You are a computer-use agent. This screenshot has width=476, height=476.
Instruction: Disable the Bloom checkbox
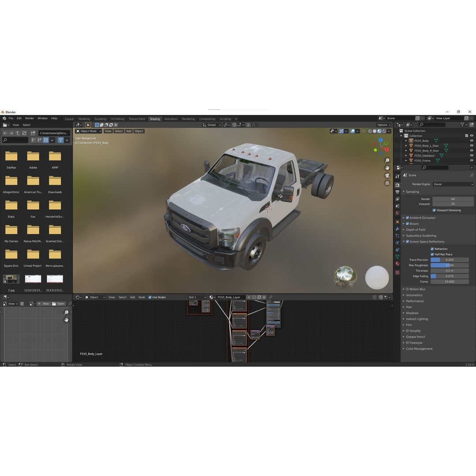coord(407,224)
